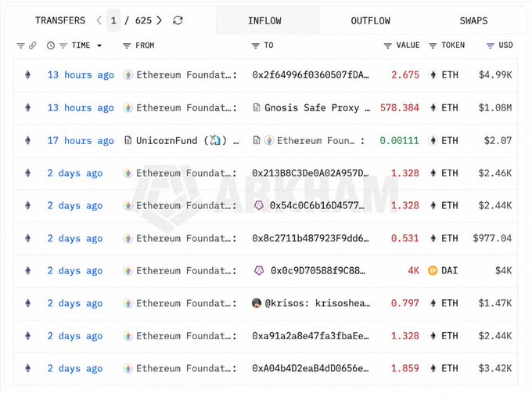
Task: Open the general filter icon left of the link icon
Action: coord(20,45)
